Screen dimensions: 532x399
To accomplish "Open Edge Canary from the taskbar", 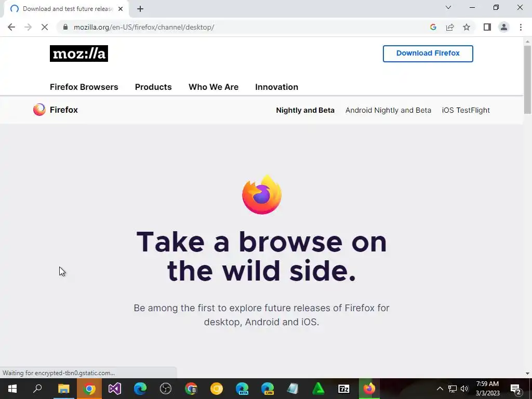I will [268, 389].
